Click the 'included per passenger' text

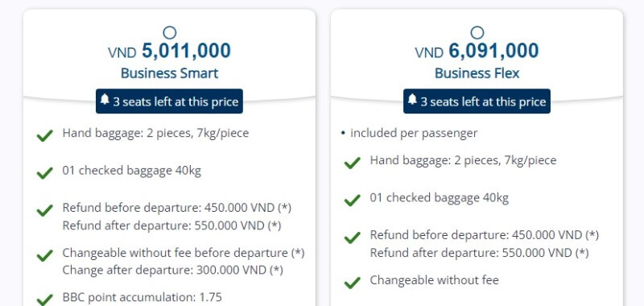point(414,133)
